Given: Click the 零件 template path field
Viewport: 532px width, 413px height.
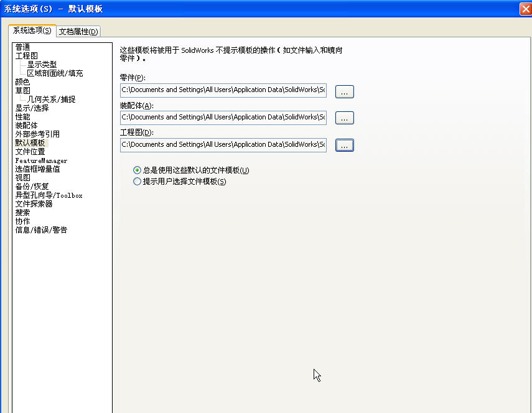Looking at the screenshot, I should tap(223, 90).
